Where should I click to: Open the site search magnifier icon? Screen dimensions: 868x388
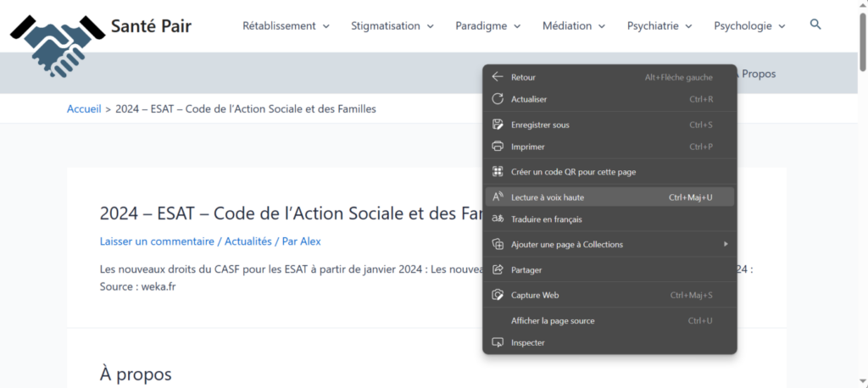[815, 25]
